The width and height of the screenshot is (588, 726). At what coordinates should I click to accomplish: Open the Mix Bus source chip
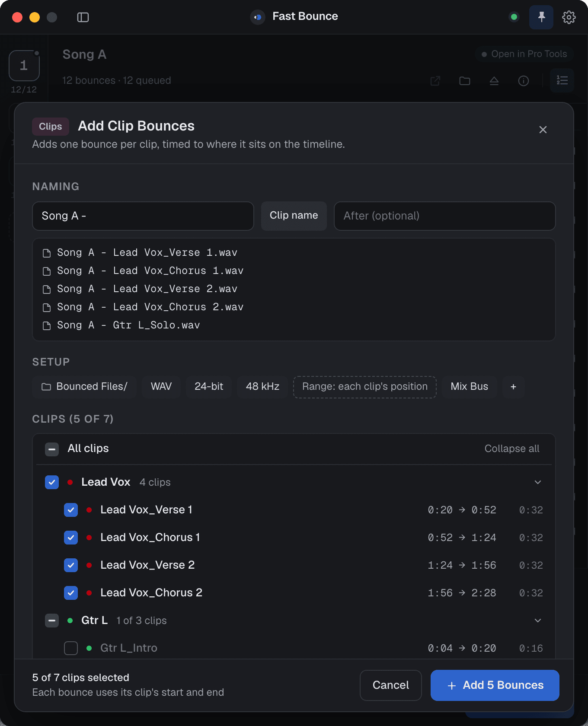tap(470, 387)
